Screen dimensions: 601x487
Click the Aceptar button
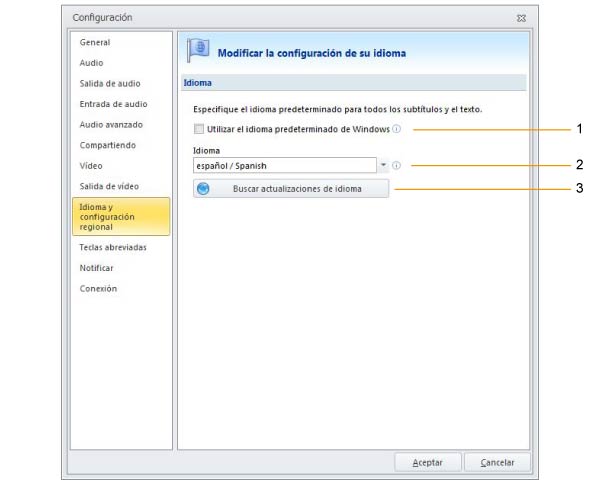[427, 463]
